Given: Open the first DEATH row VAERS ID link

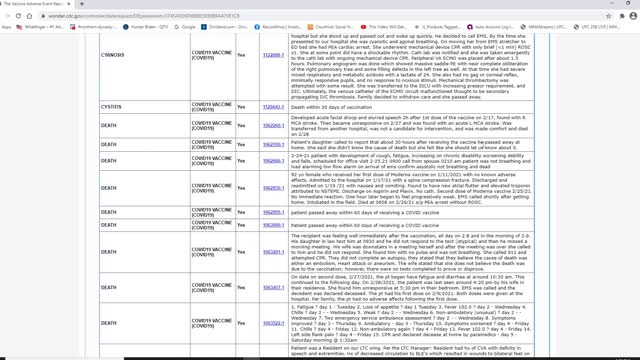Looking at the screenshot, I should click(x=273, y=126).
